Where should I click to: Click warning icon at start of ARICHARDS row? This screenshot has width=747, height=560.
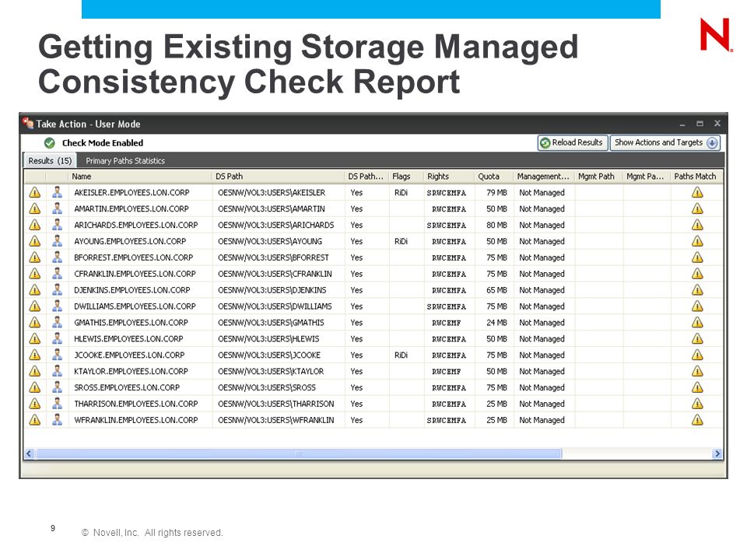35,225
